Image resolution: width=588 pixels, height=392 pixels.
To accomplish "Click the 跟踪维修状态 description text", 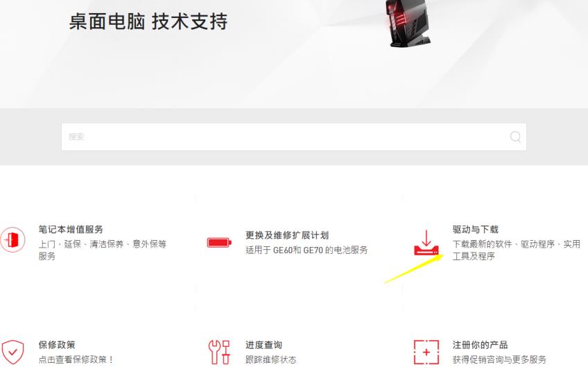I will tap(270, 359).
